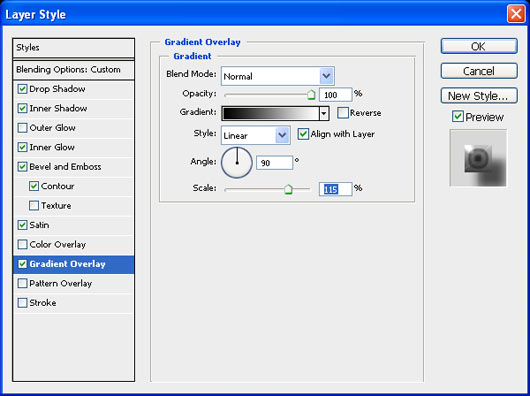Click the Angle value field
The width and height of the screenshot is (530, 396).
(x=274, y=163)
